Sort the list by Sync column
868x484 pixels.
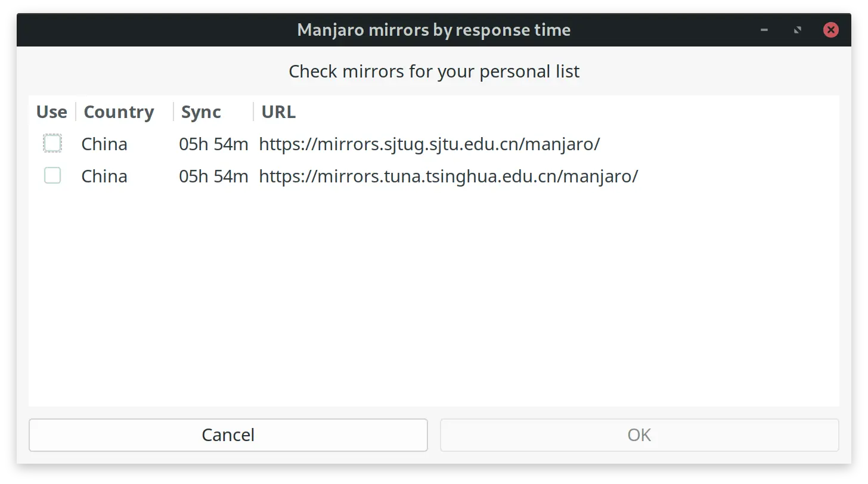pos(201,112)
